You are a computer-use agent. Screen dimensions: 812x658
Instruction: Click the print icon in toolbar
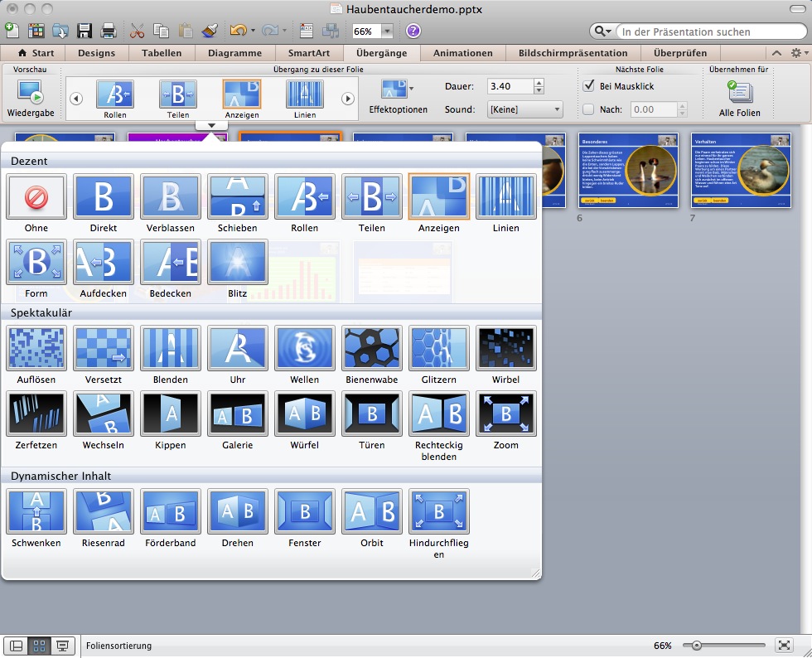[x=108, y=31]
